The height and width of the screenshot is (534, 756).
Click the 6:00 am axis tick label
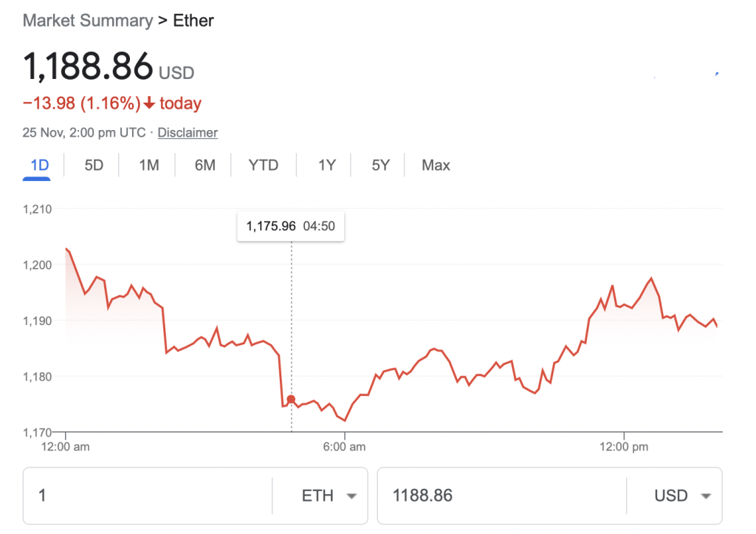pyautogui.click(x=344, y=447)
